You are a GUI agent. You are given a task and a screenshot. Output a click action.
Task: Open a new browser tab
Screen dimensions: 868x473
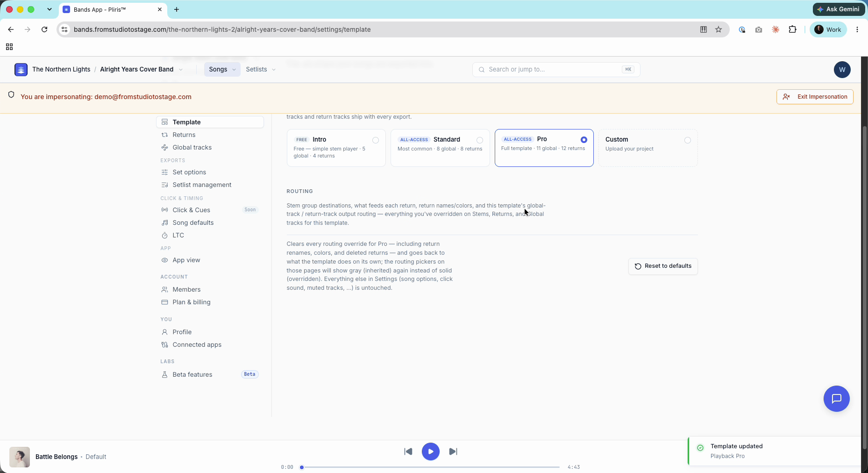pyautogui.click(x=177, y=9)
